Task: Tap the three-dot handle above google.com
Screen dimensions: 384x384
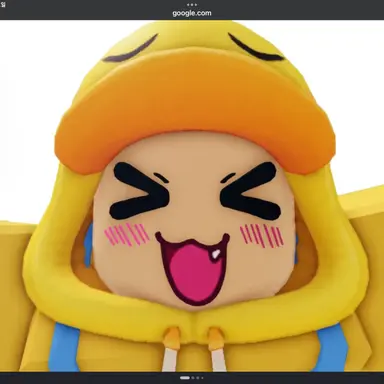Action: tap(192, 5)
